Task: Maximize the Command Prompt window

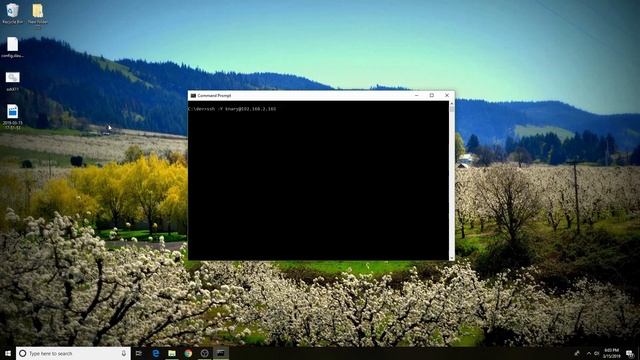Action: (432, 96)
